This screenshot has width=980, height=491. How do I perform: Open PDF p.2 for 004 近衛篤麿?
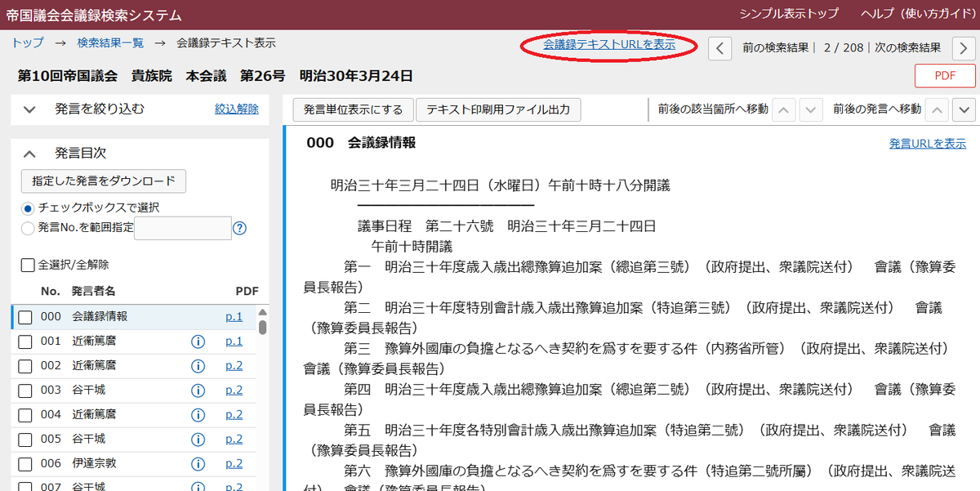coord(234,414)
